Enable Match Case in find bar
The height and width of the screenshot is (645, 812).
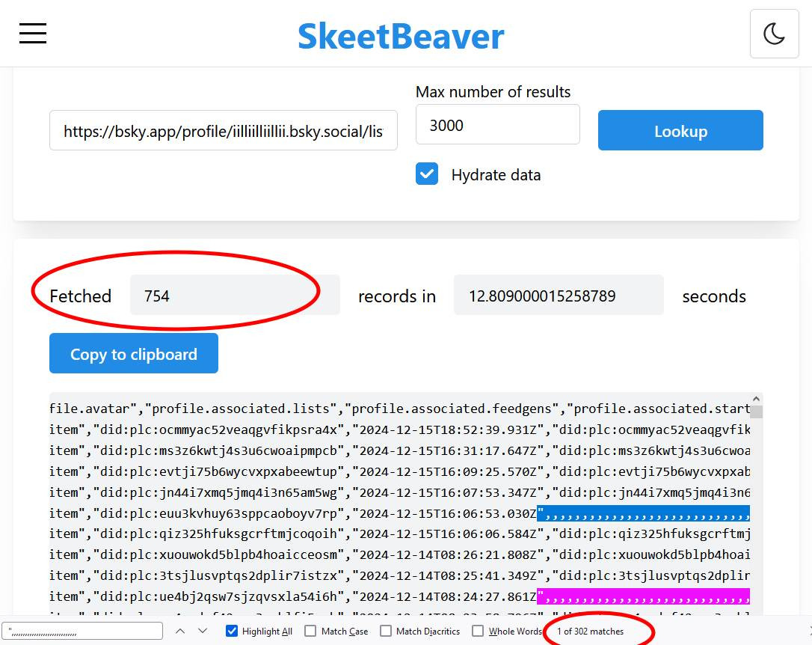point(310,631)
